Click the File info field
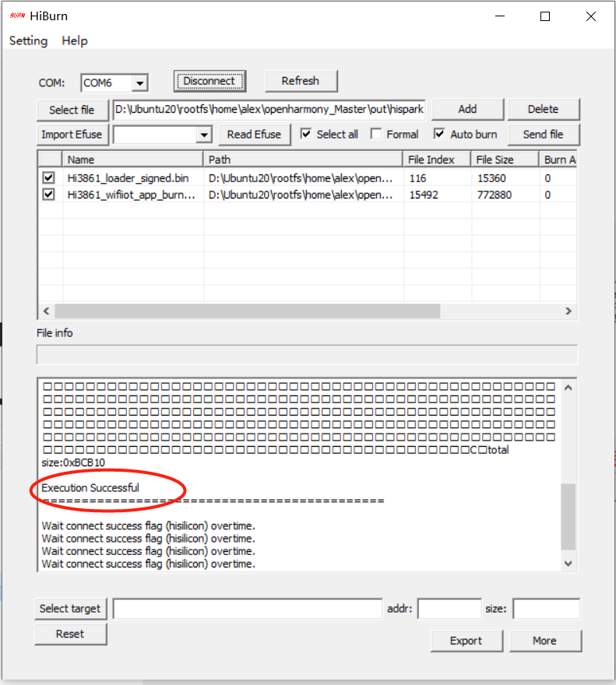 [x=307, y=354]
